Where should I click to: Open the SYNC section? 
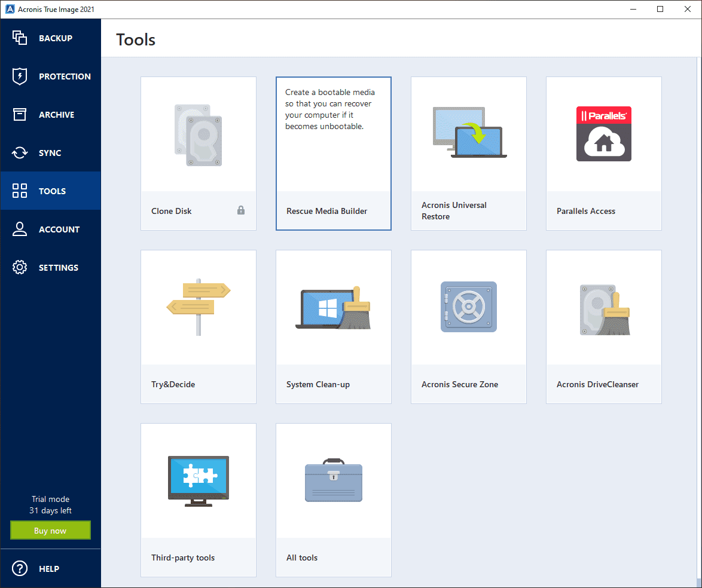point(50,153)
